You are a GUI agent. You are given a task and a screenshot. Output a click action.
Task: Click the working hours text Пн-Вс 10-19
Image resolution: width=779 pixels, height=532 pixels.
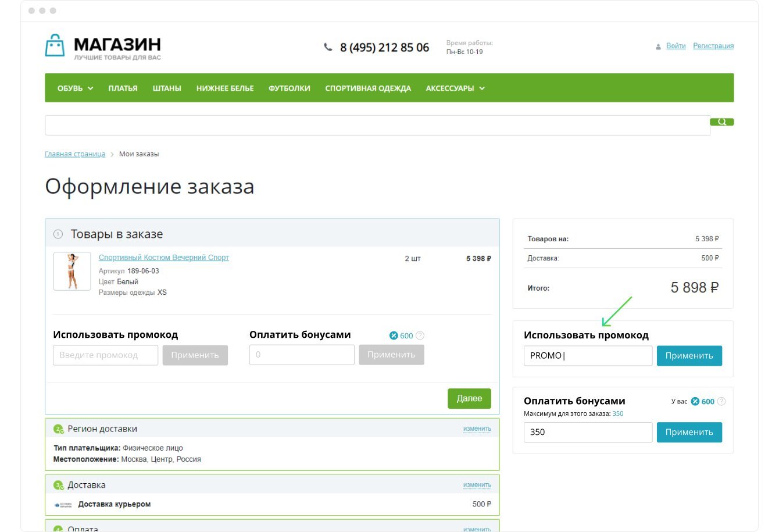(464, 52)
